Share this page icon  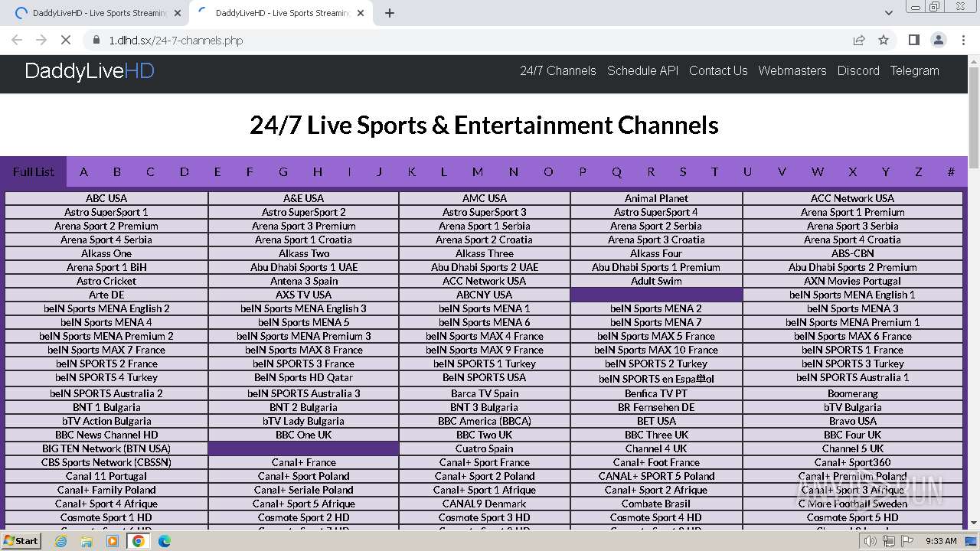859,40
